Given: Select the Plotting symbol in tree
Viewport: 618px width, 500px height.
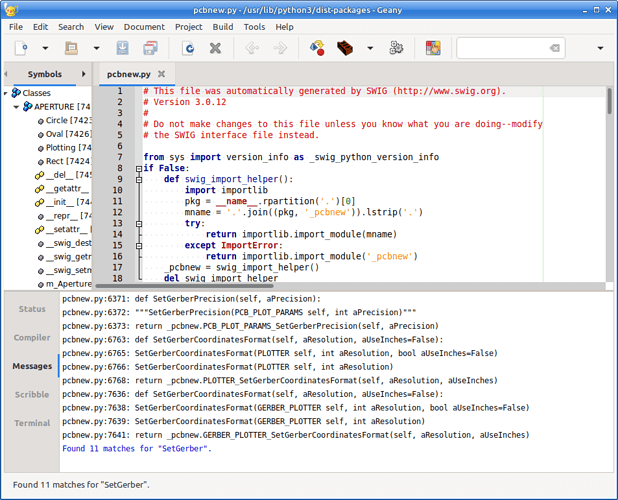Looking at the screenshot, I should (x=64, y=147).
